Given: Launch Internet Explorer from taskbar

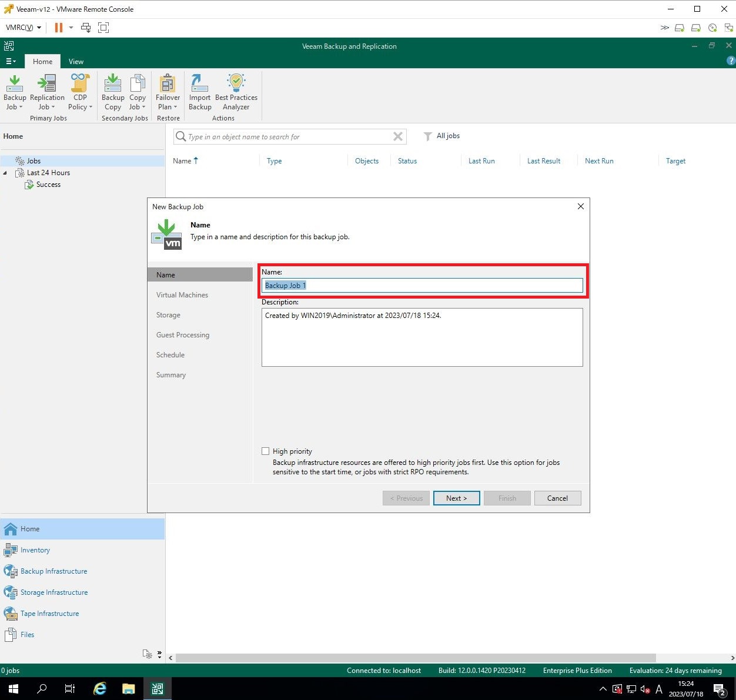Looking at the screenshot, I should click(100, 689).
